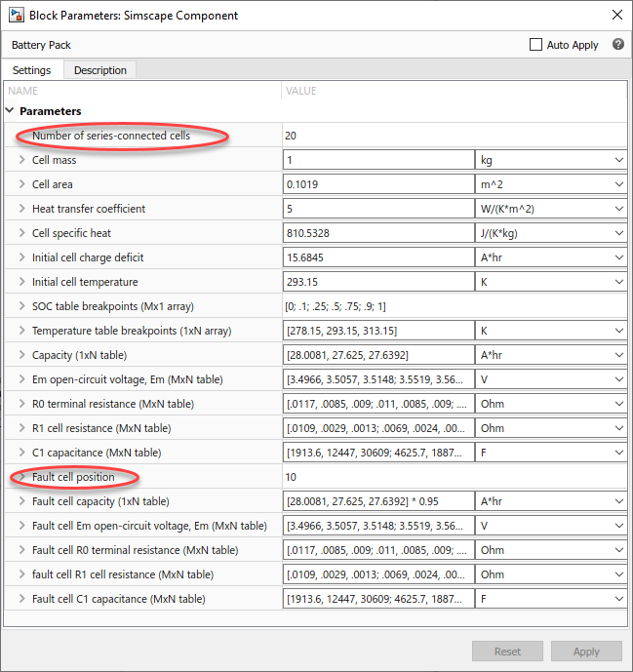Image resolution: width=633 pixels, height=672 pixels.
Task: Click the Cell area value 0.1019 field
Action: (x=378, y=184)
